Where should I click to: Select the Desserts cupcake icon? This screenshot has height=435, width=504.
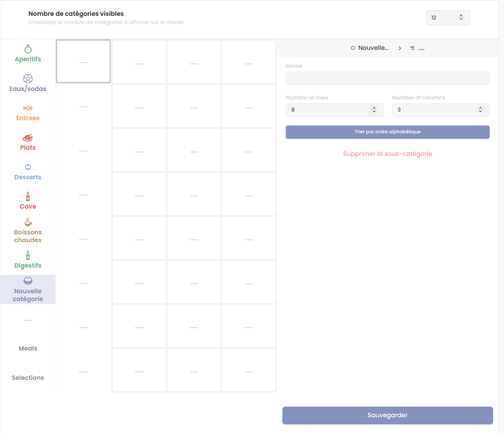point(28,167)
